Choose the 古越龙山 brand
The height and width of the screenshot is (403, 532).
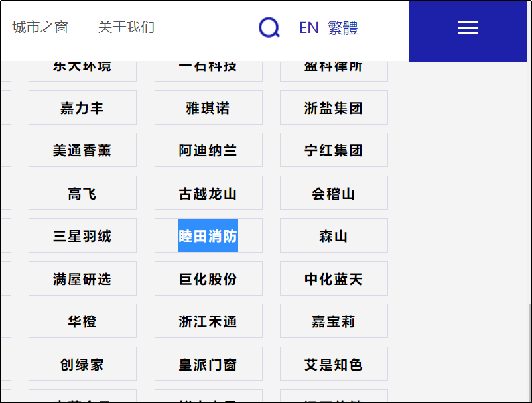tap(208, 193)
